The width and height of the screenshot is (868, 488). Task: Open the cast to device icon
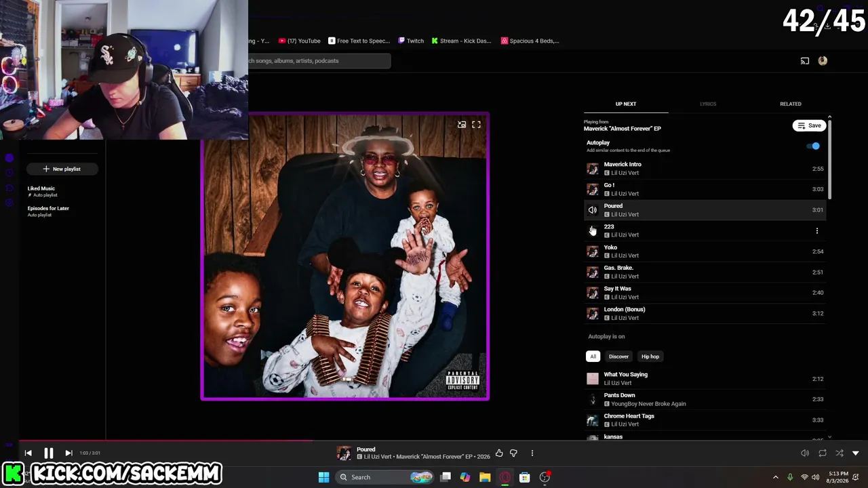tap(805, 61)
